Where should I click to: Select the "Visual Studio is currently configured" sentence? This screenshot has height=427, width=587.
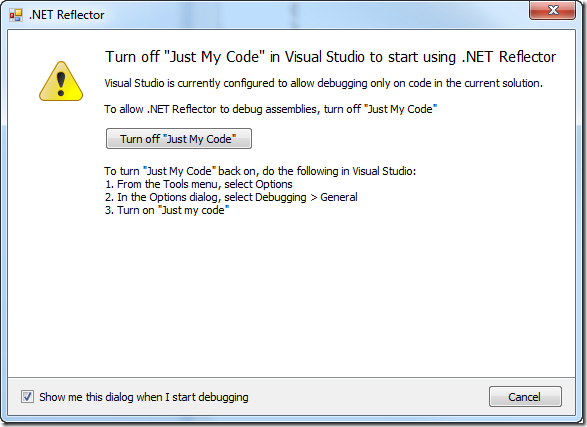tap(323, 83)
